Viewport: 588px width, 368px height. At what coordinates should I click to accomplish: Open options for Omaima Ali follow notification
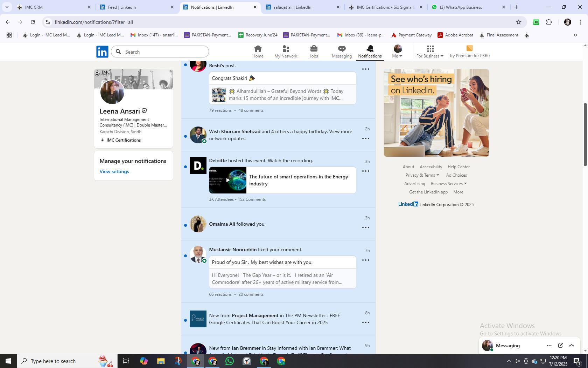coord(365,227)
